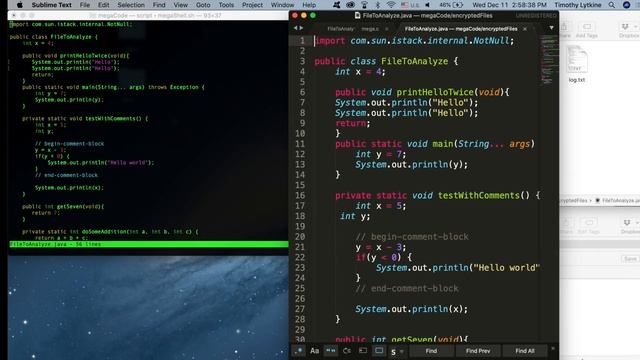Open the Goto menu
640x360 pixels.
203,5
